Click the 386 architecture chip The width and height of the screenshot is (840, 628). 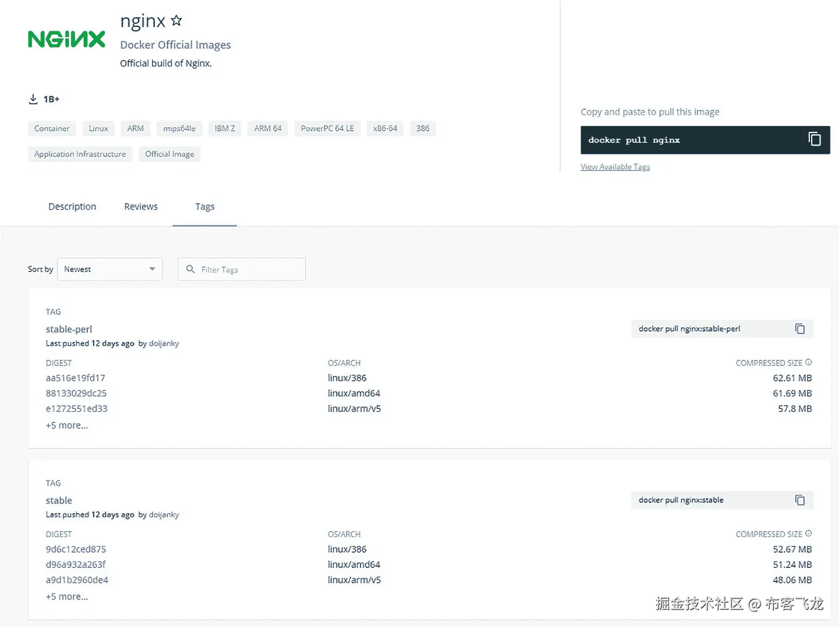coord(423,128)
